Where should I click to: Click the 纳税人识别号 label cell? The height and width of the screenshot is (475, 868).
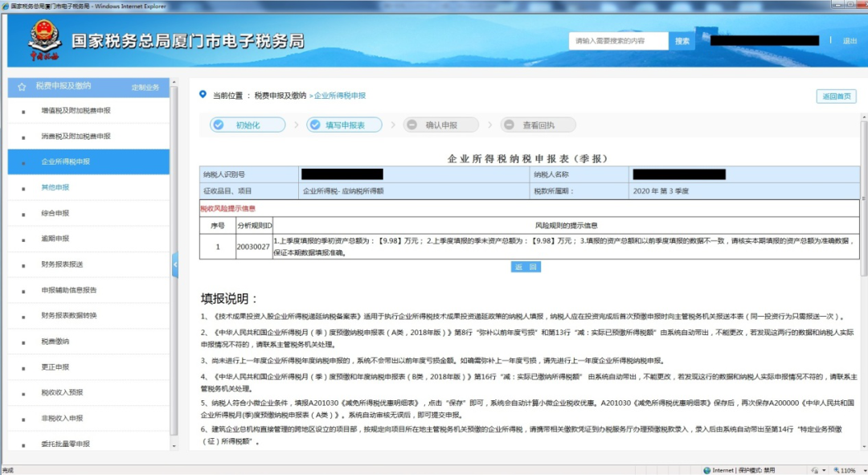coord(249,174)
